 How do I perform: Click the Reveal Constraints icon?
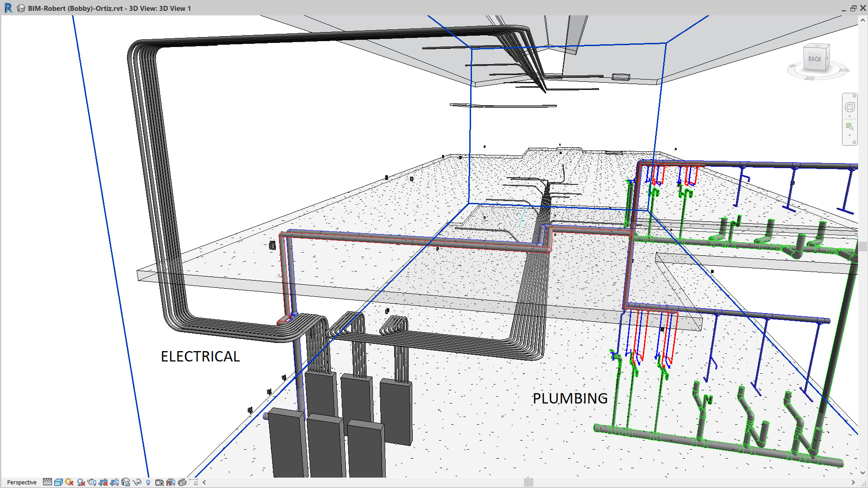point(194,482)
